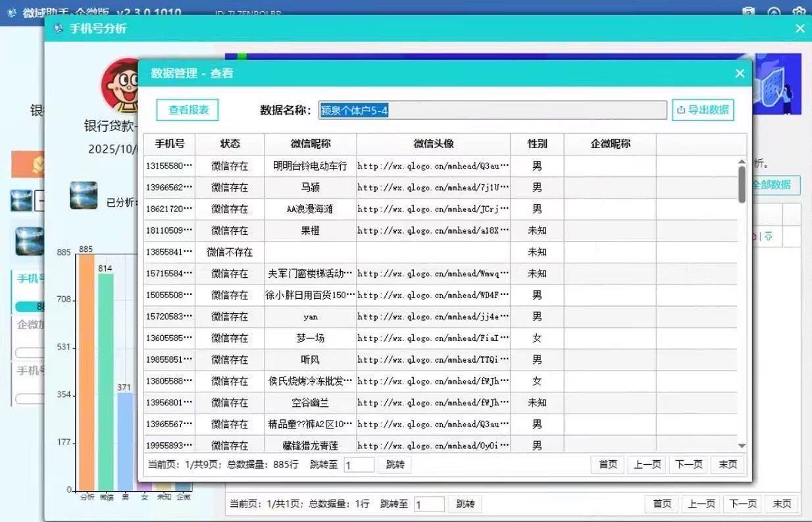This screenshot has height=522, width=812.
Task: Close the 数据管理 - 查看 dialog
Action: (x=740, y=73)
